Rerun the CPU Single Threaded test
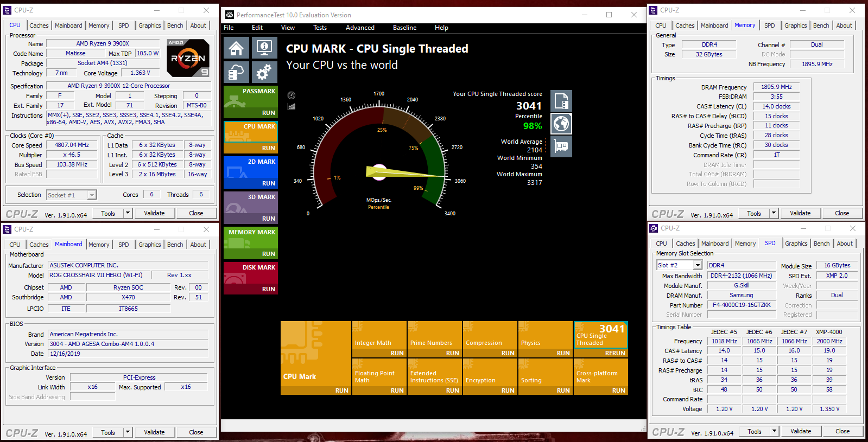Viewport: 868px width, 442px height. tap(615, 353)
